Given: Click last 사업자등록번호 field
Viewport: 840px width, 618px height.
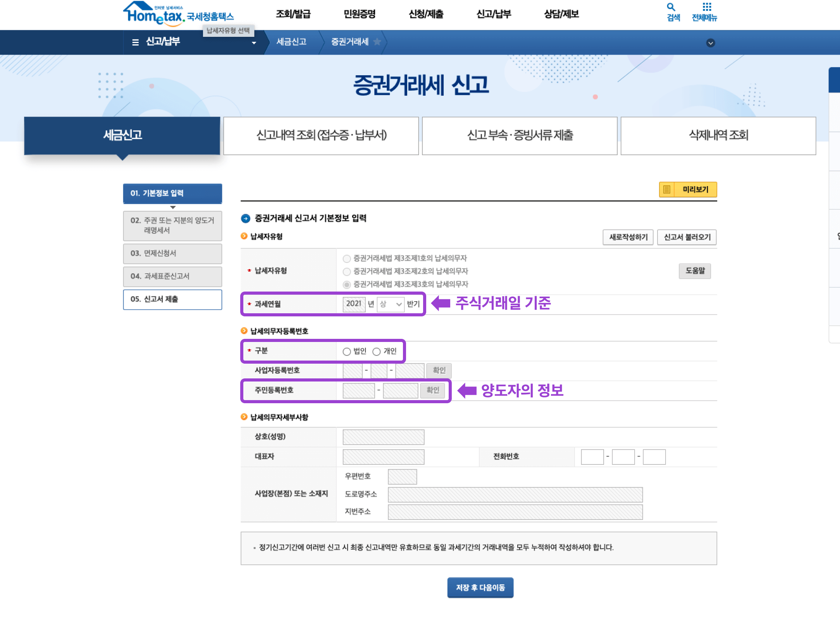Looking at the screenshot, I should pyautogui.click(x=410, y=371).
